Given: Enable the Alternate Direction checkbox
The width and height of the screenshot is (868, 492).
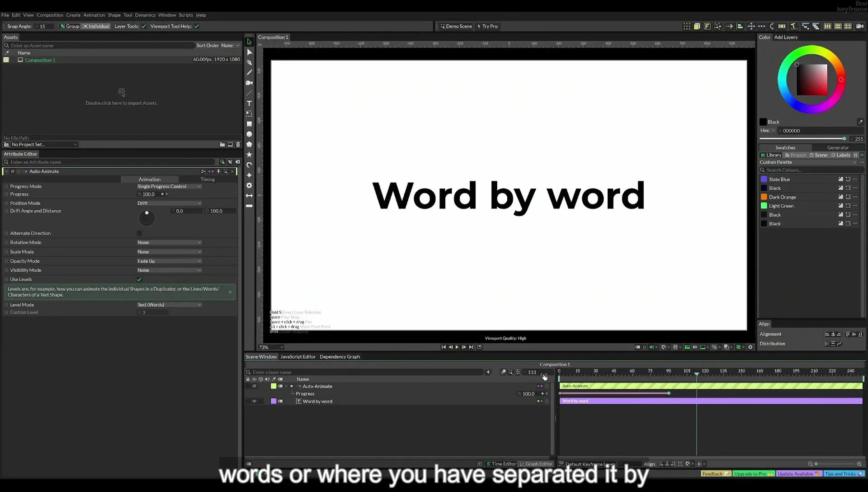Looking at the screenshot, I should click(x=139, y=233).
